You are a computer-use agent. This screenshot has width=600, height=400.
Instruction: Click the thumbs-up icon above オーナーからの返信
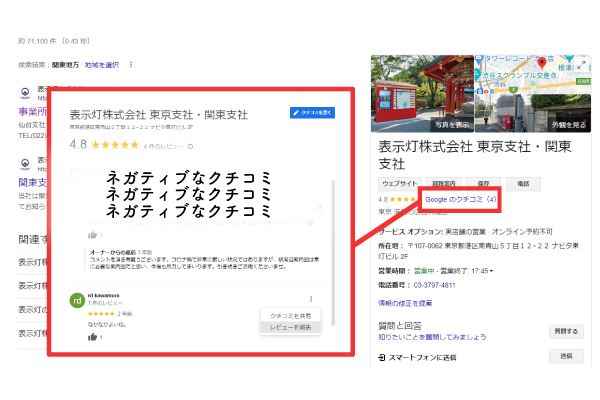[x=93, y=235]
